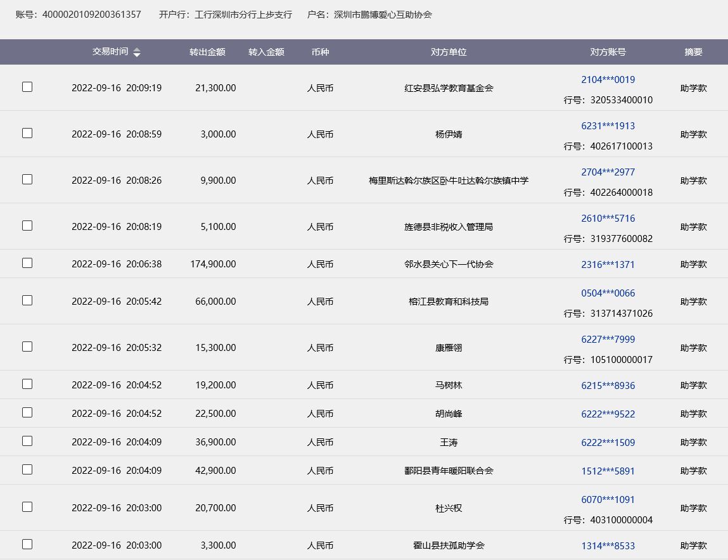Open account link 2104***0019
This screenshot has height=560, width=728.
pyautogui.click(x=608, y=80)
